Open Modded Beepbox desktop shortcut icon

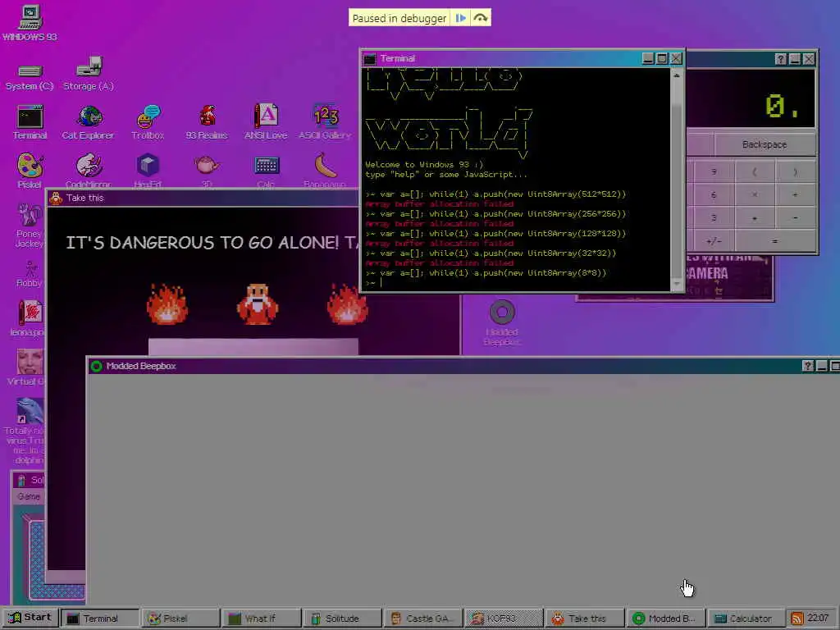tap(502, 322)
